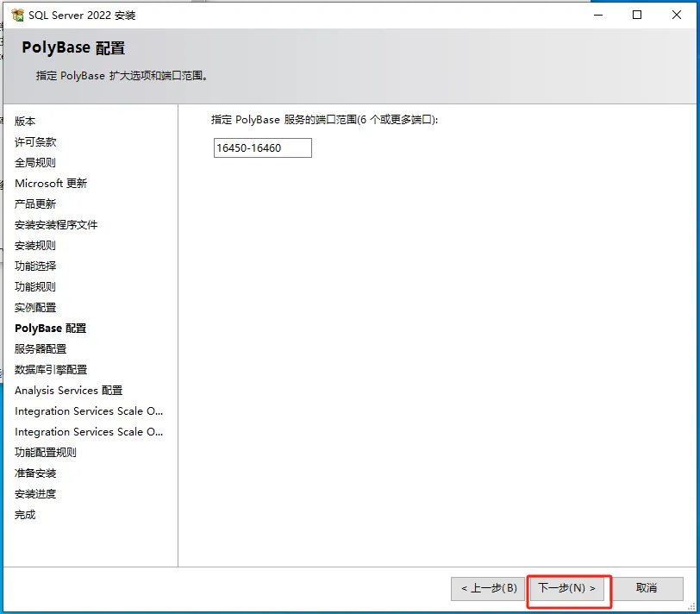Select the 准备安装 step
The width and height of the screenshot is (700, 614).
(x=35, y=473)
